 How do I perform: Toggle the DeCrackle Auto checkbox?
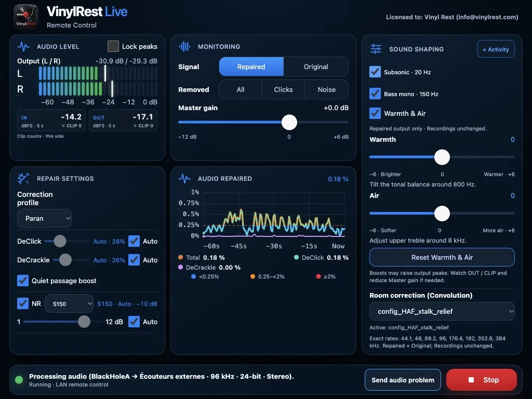pos(134,260)
